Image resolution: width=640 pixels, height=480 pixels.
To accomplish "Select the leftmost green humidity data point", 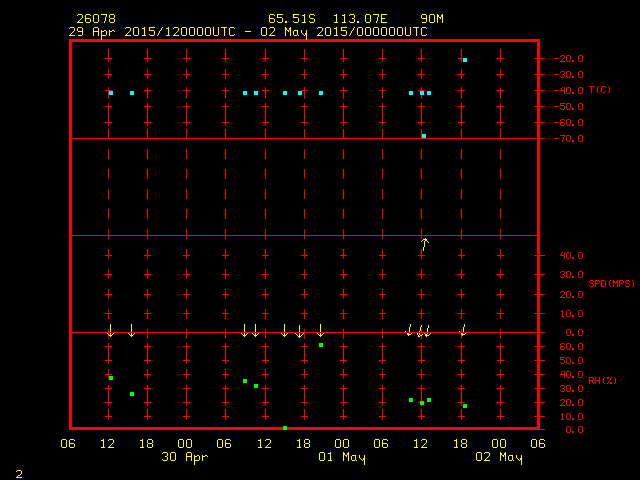I will pyautogui.click(x=111, y=378).
